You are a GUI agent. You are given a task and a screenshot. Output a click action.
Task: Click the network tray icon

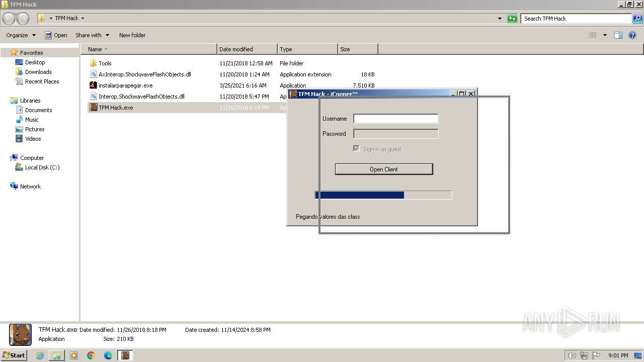584,355
